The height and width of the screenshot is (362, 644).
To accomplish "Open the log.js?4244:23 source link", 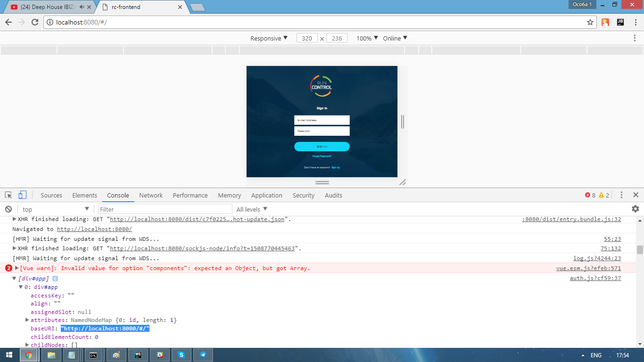I will (597, 258).
